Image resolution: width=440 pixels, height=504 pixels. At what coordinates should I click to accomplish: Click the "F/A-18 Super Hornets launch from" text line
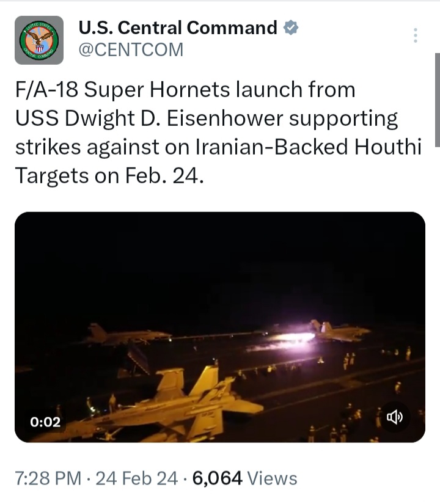point(185,89)
